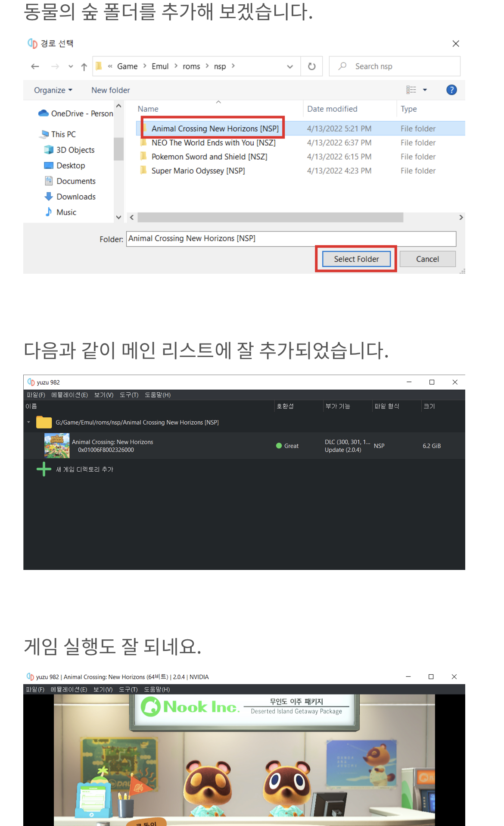Image resolution: width=504 pixels, height=826 pixels.
Task: Go back using the dialog's back arrow
Action: (x=35, y=66)
